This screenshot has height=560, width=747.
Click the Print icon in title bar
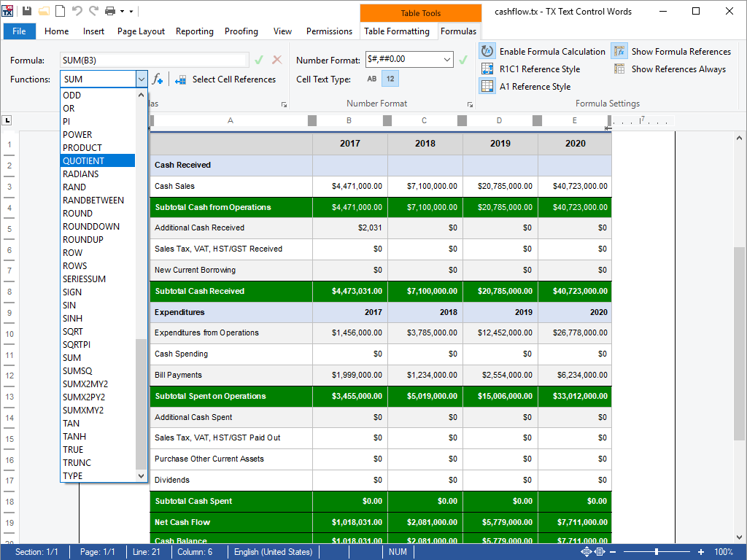click(x=110, y=11)
